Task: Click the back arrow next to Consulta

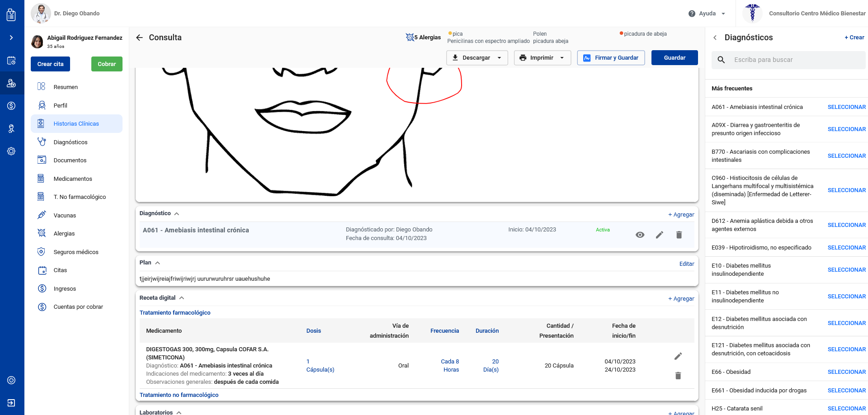Action: coord(140,38)
